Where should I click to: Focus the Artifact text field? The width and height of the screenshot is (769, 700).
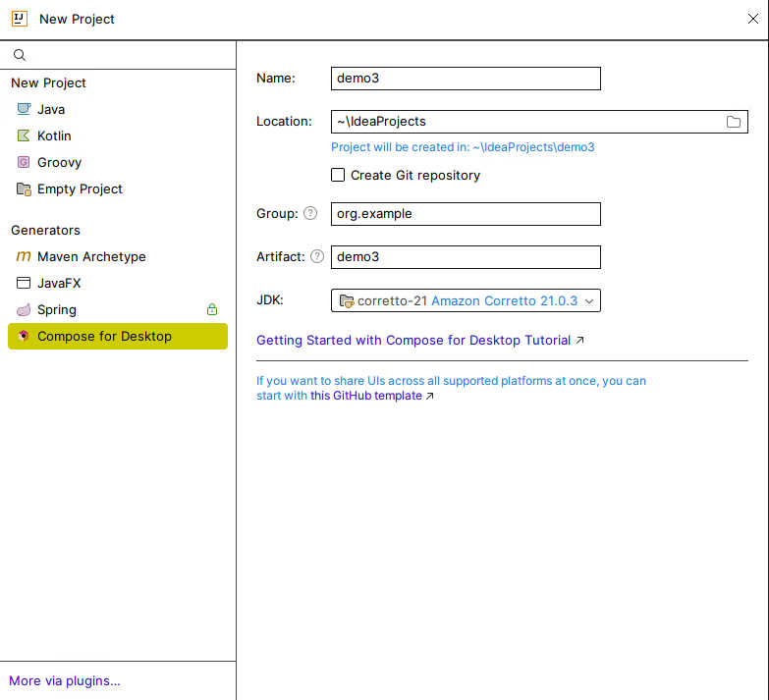click(x=466, y=257)
